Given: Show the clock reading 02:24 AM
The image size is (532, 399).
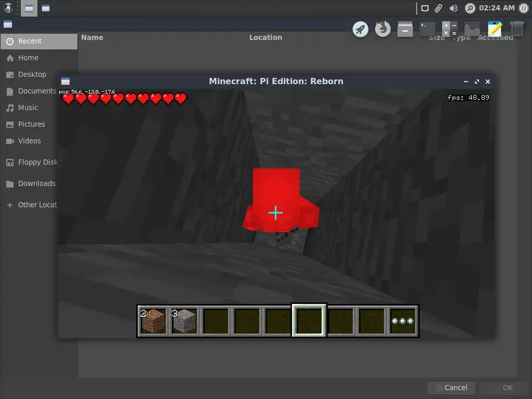Looking at the screenshot, I should coord(497,8).
